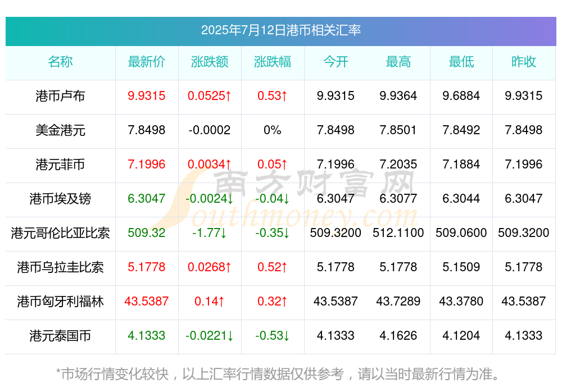This screenshot has height=392, width=562.
Task: Click the 涨跌额 value 0.0034↑
Action: 210,164
